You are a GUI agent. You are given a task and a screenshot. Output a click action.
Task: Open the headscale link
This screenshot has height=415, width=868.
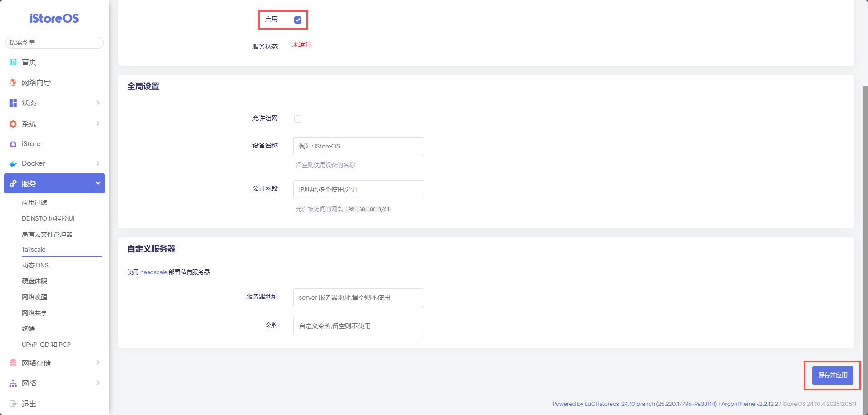[x=153, y=272]
